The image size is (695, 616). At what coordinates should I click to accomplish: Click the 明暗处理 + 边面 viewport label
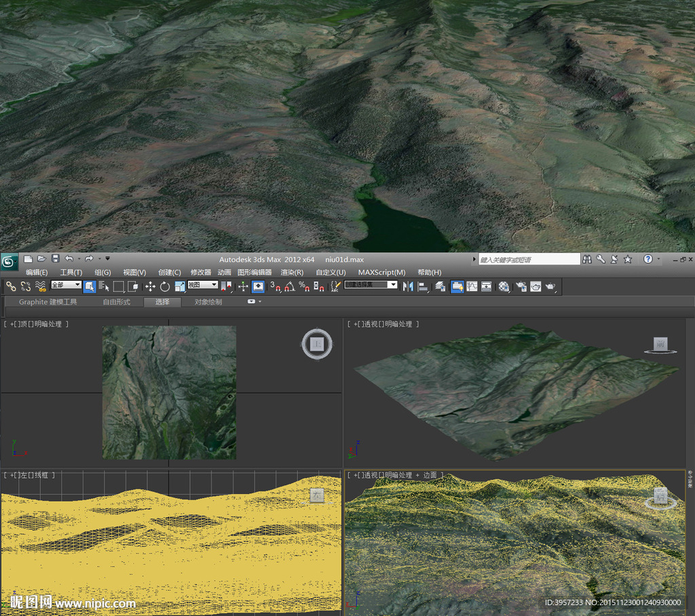411,475
